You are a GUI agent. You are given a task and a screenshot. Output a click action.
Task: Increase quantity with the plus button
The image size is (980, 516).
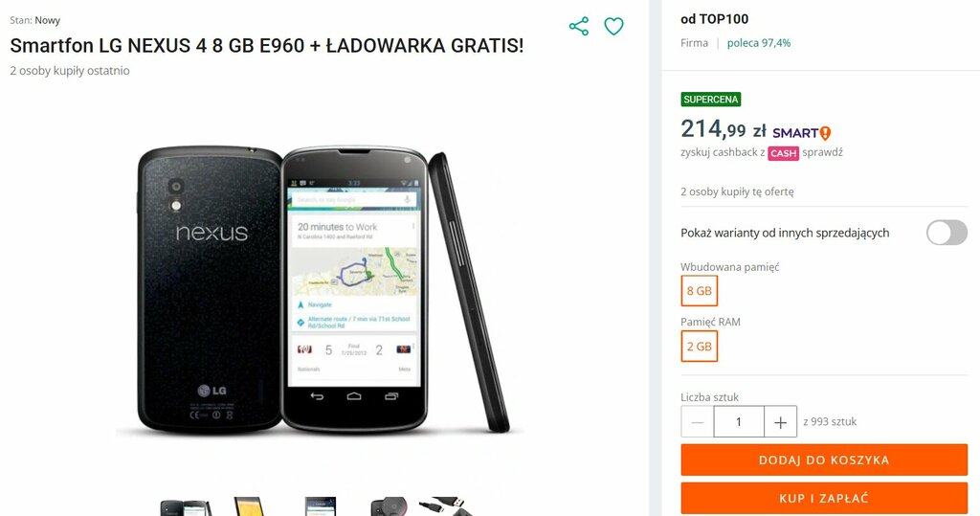click(780, 422)
